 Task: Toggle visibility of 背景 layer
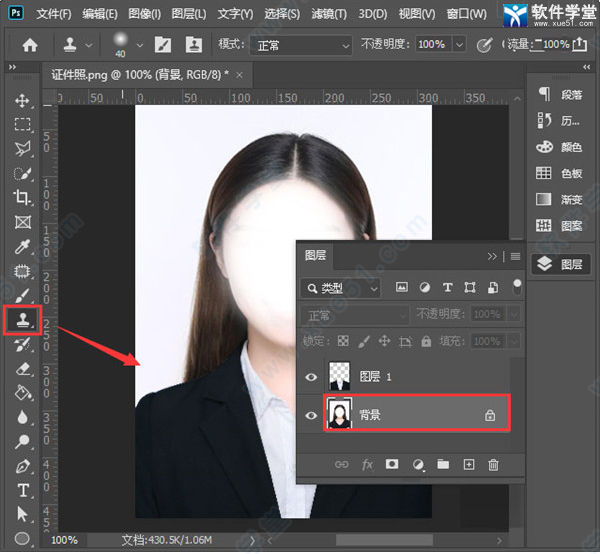[311, 414]
